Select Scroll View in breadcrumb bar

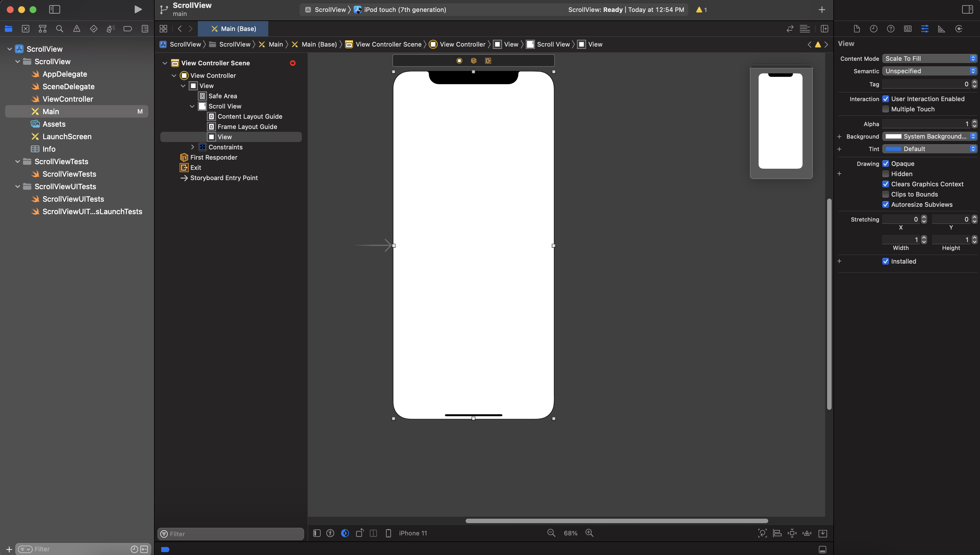click(553, 45)
